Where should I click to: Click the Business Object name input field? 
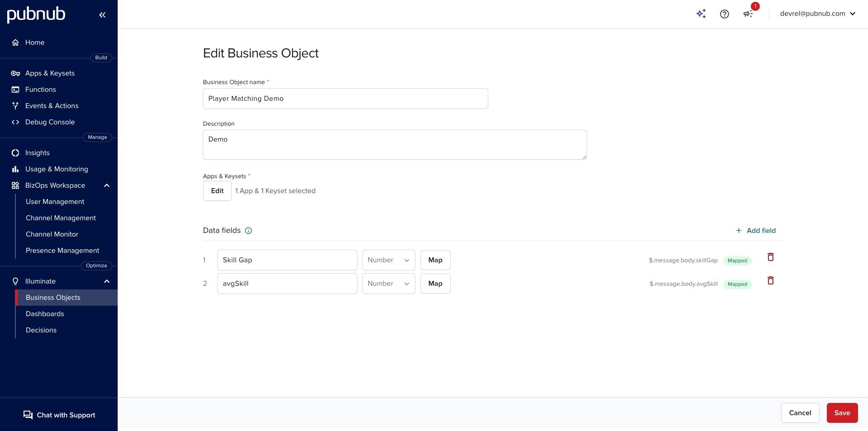pos(345,99)
